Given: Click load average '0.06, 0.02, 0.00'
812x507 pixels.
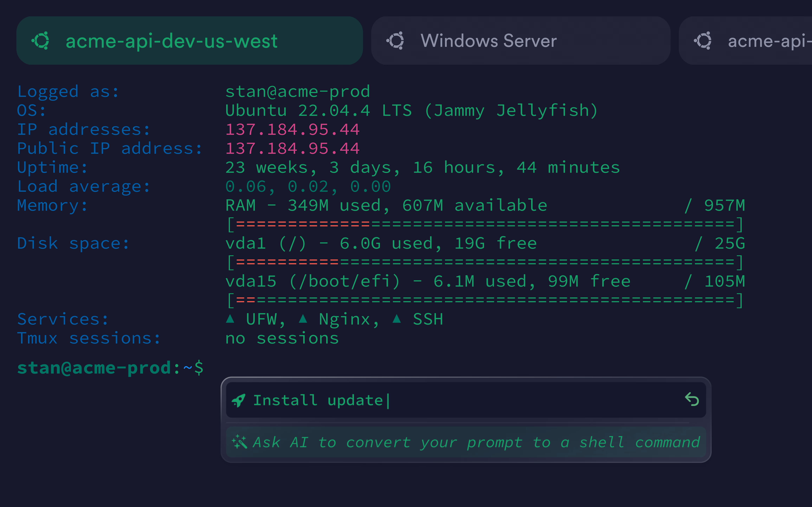Looking at the screenshot, I should [x=308, y=186].
